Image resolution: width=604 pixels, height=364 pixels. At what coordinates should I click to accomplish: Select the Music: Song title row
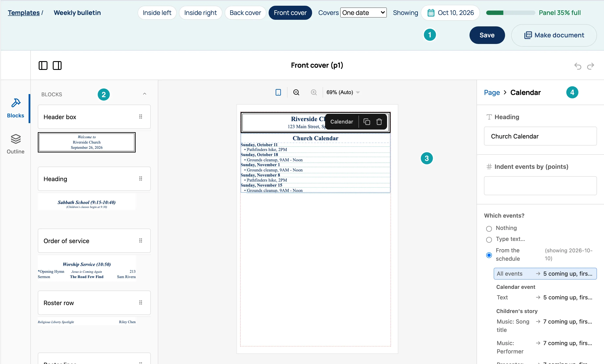[x=545, y=326]
